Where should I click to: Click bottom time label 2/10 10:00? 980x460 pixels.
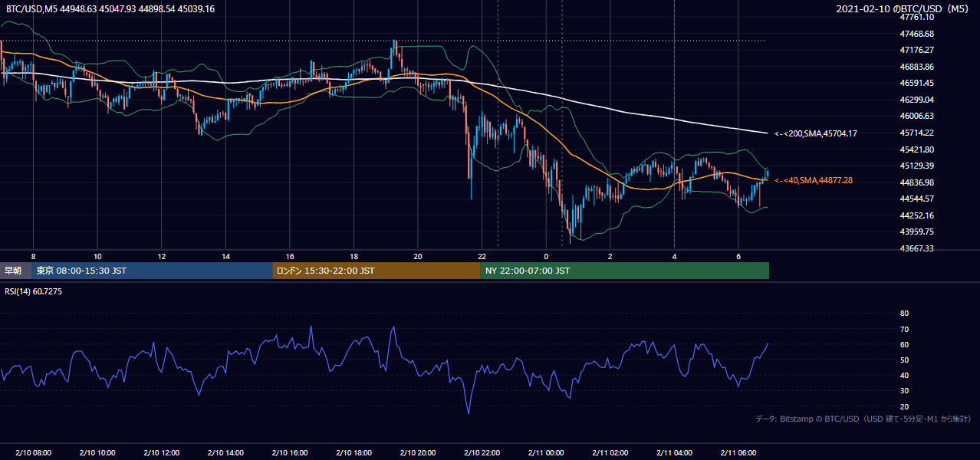tap(97, 453)
